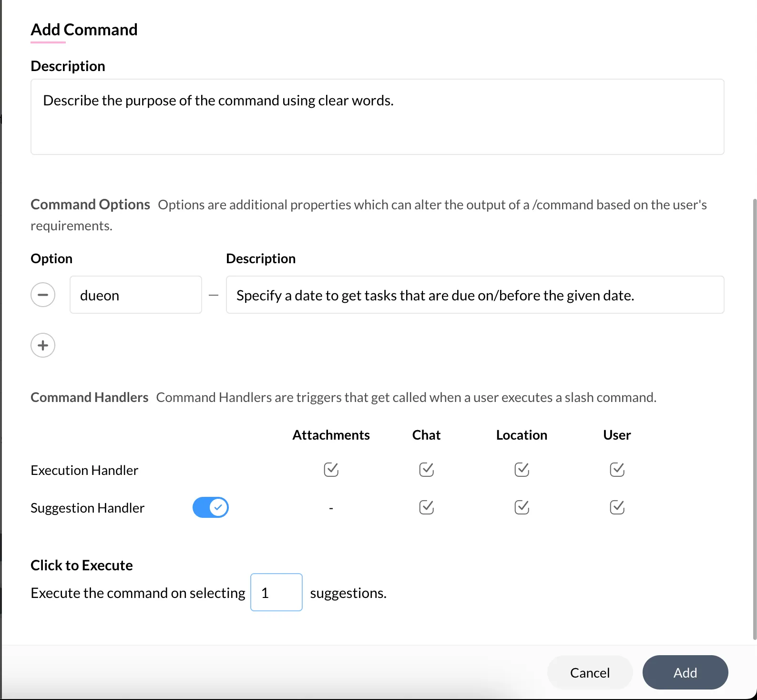Check Execution Handler Location box
The height and width of the screenshot is (700, 757).
(x=522, y=470)
